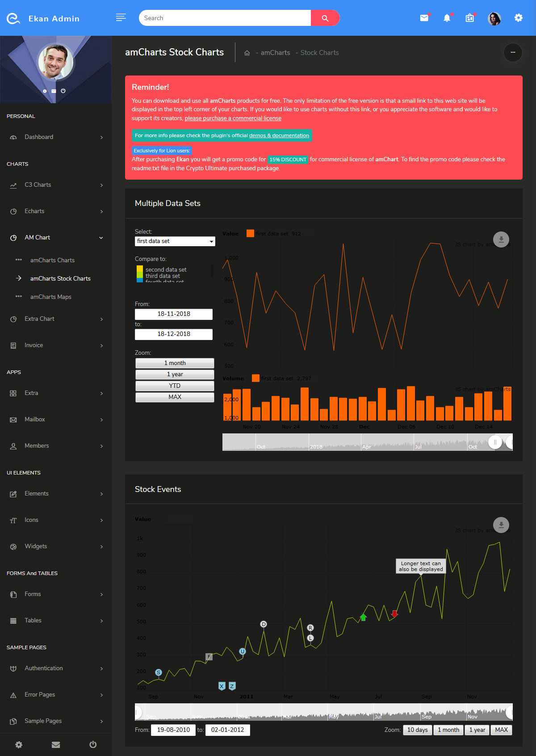The width and height of the screenshot is (536, 756).
Task: Expand the Dashboard menu
Action: click(56, 137)
